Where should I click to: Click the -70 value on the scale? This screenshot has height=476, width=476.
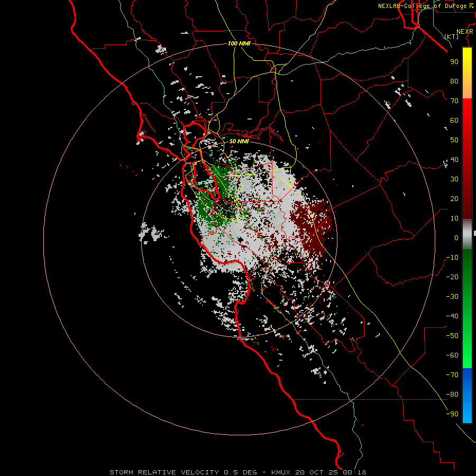coord(452,374)
